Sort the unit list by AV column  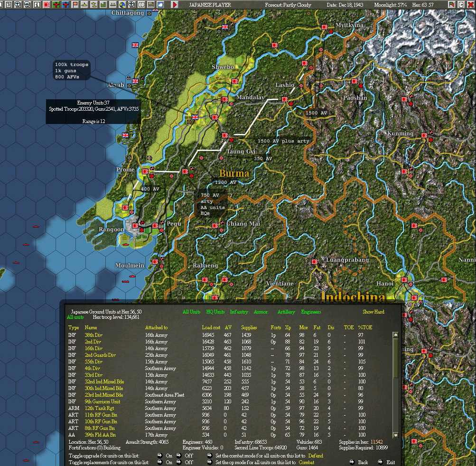coord(228,327)
